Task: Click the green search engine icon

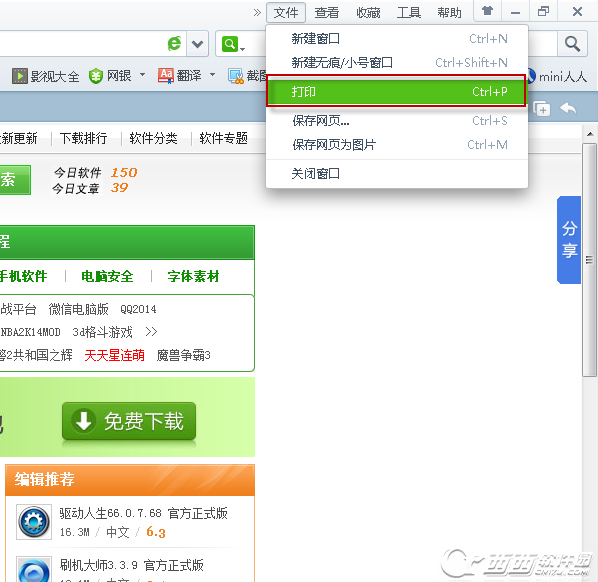Action: coord(230,44)
